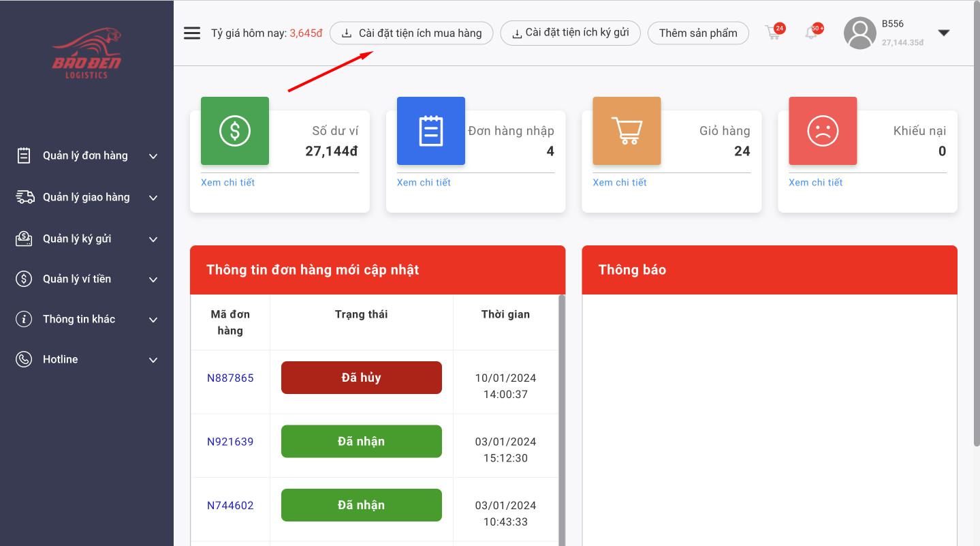Click Đã nhận badge for order N744602
Screen dimensions: 980x546
362,505
